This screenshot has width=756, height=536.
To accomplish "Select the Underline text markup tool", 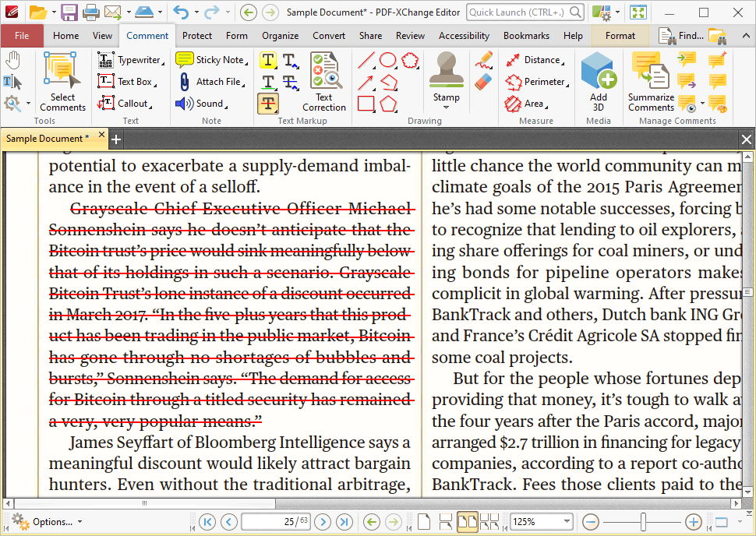I will point(268,82).
